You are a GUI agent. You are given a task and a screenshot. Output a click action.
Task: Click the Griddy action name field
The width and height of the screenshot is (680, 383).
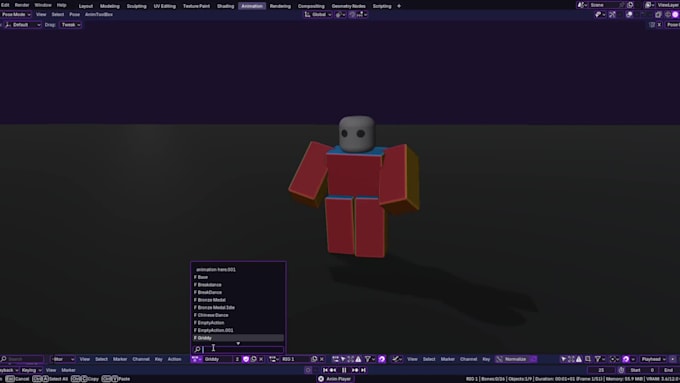(218, 359)
